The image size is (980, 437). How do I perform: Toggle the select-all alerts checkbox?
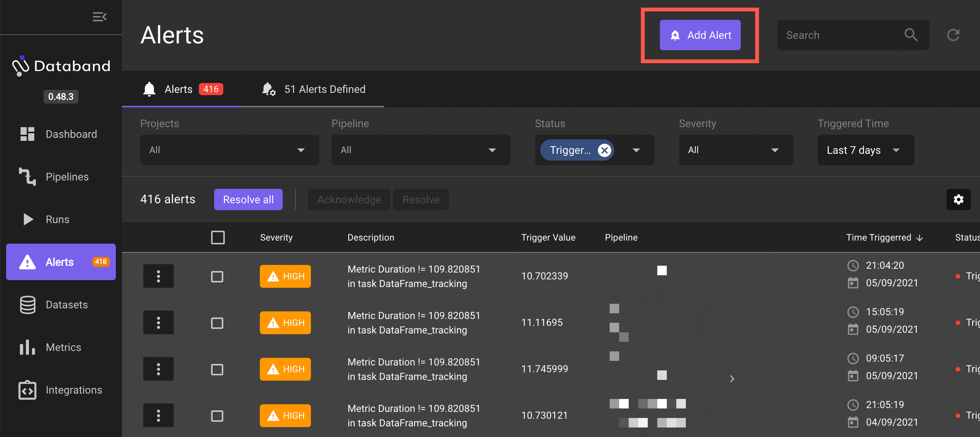pos(218,238)
